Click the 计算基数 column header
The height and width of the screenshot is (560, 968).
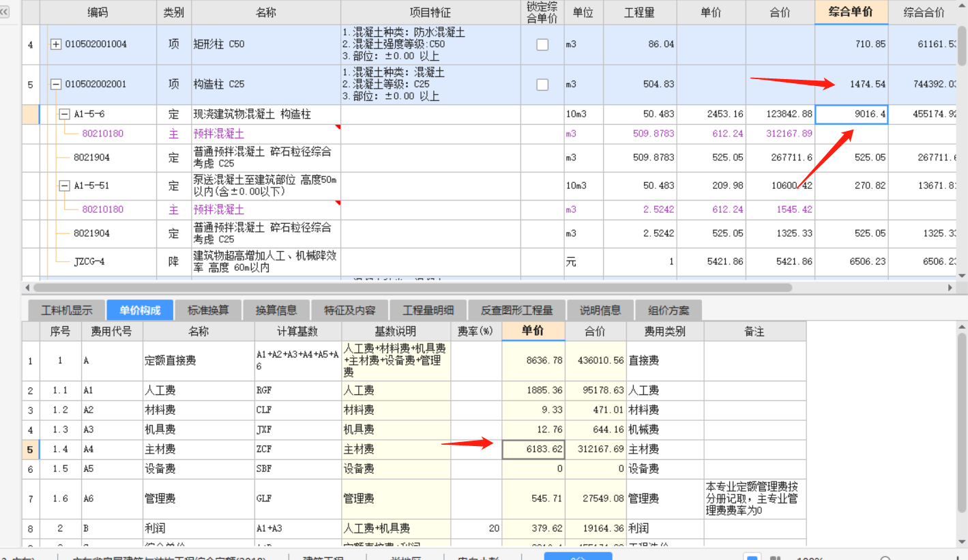click(x=297, y=331)
